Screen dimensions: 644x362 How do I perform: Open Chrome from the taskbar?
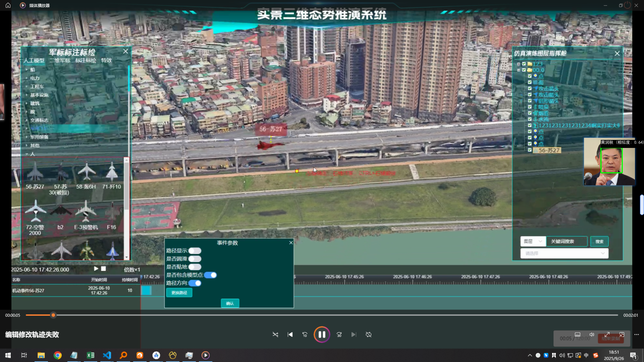(x=58, y=355)
